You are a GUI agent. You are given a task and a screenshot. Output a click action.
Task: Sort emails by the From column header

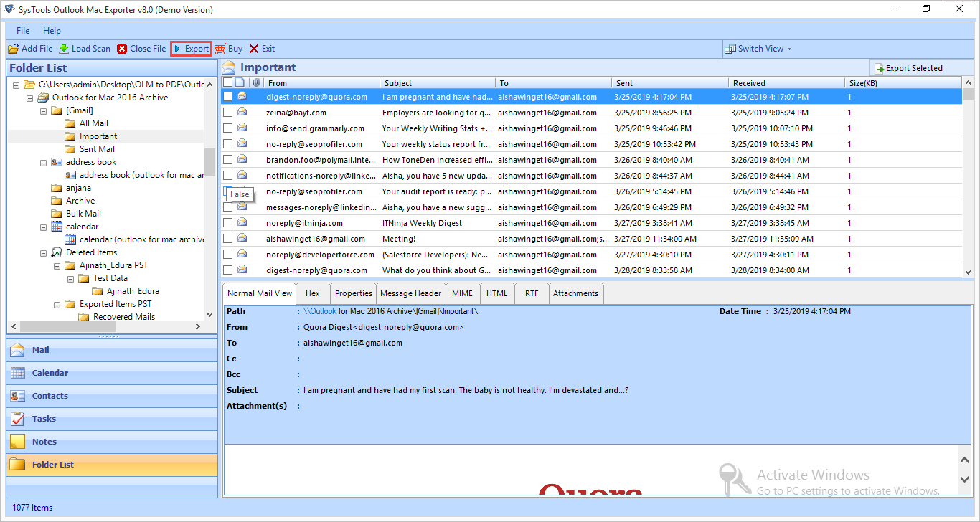pyautogui.click(x=321, y=83)
